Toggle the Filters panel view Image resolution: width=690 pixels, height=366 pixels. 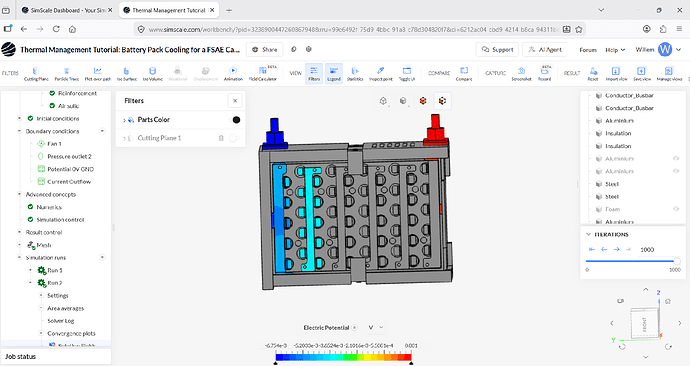click(314, 73)
